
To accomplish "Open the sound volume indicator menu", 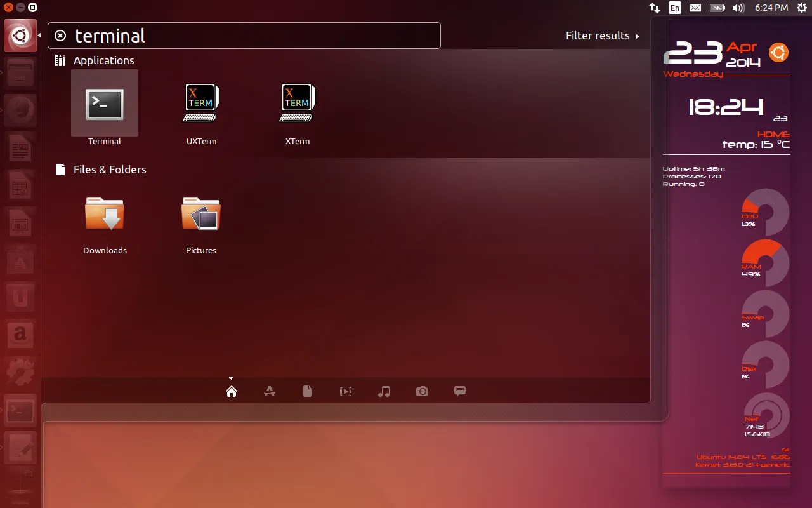I will coord(738,8).
